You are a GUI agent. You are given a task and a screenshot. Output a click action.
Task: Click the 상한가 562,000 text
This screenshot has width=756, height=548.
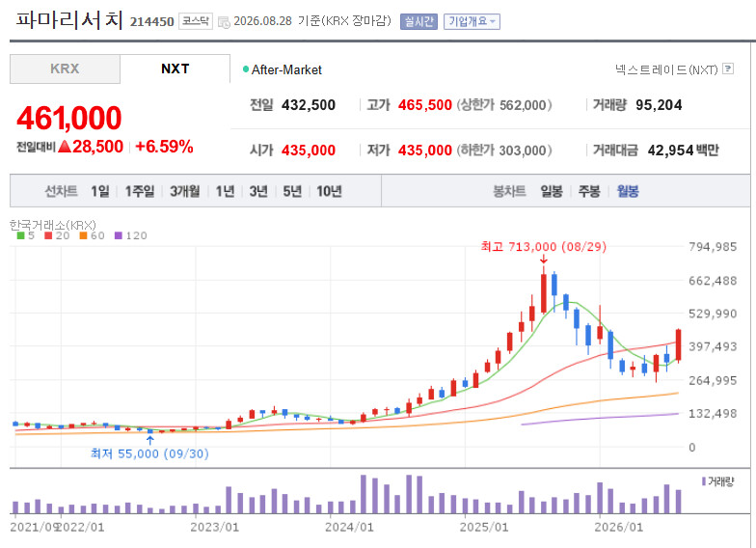click(x=504, y=105)
